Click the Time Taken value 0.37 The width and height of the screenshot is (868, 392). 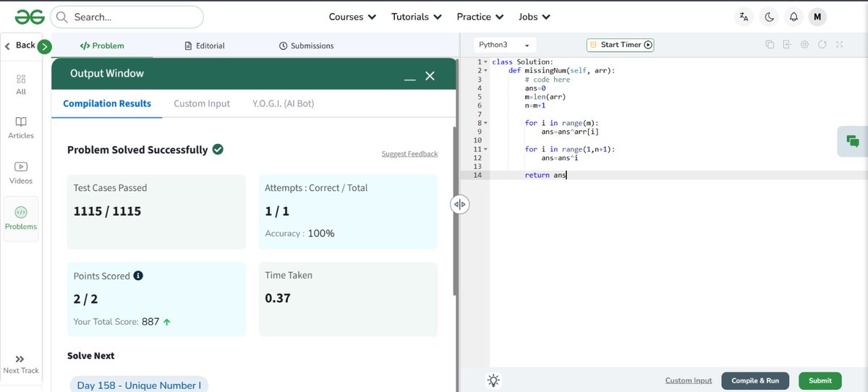coord(278,298)
